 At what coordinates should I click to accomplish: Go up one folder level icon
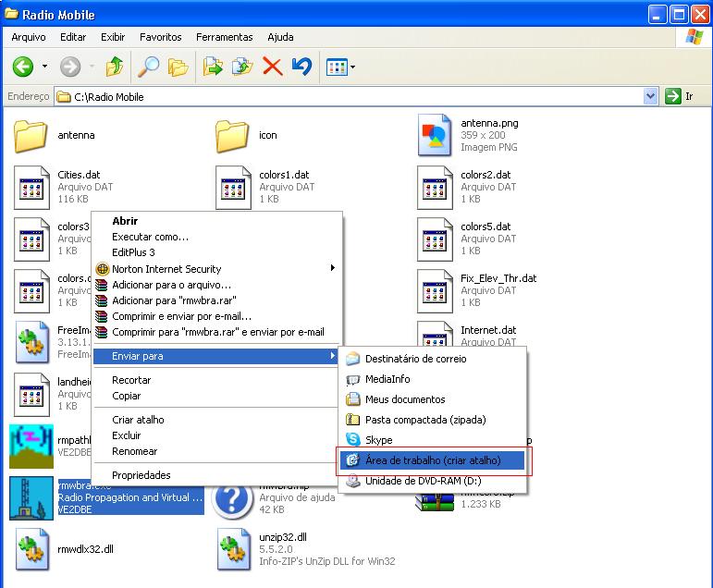point(115,67)
